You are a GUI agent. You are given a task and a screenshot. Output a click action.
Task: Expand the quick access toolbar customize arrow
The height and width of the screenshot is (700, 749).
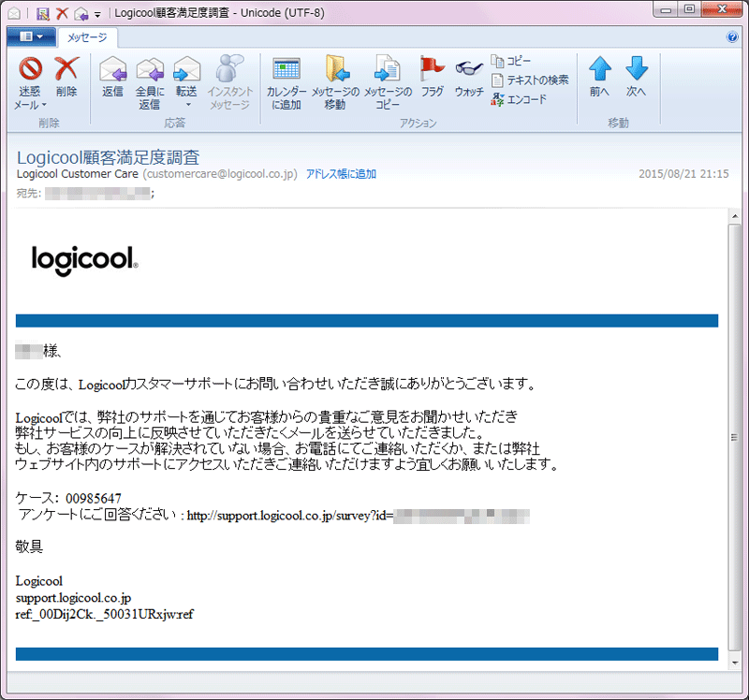pos(97,15)
